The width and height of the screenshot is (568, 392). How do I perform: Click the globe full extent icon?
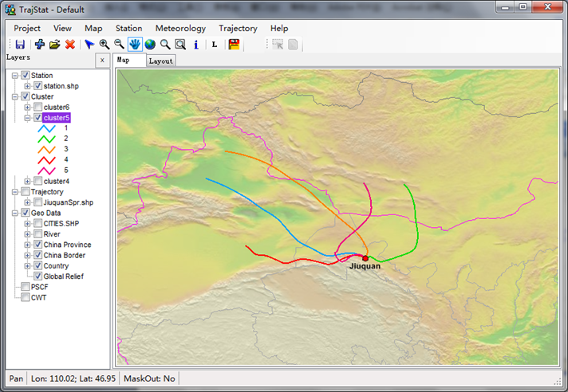point(150,45)
